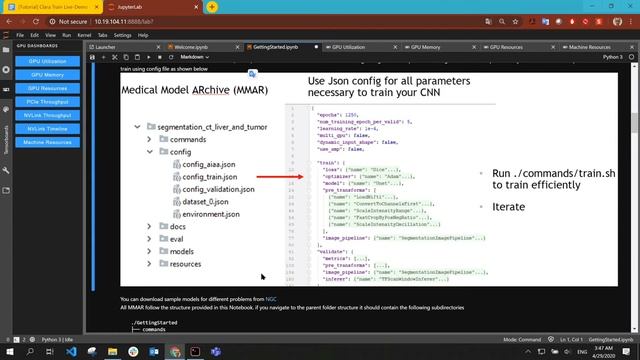Open Visual Studio Code from taskbar

tap(71, 351)
